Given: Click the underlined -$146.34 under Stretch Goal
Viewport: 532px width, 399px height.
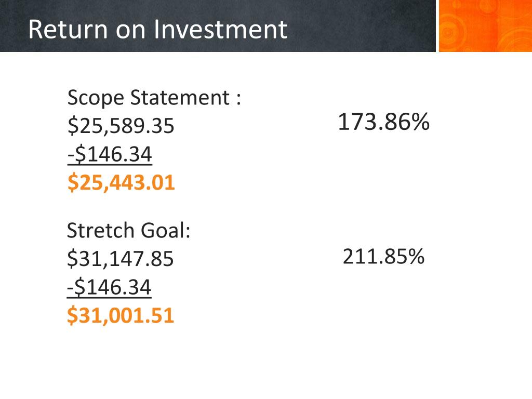Looking at the screenshot, I should 109,287.
